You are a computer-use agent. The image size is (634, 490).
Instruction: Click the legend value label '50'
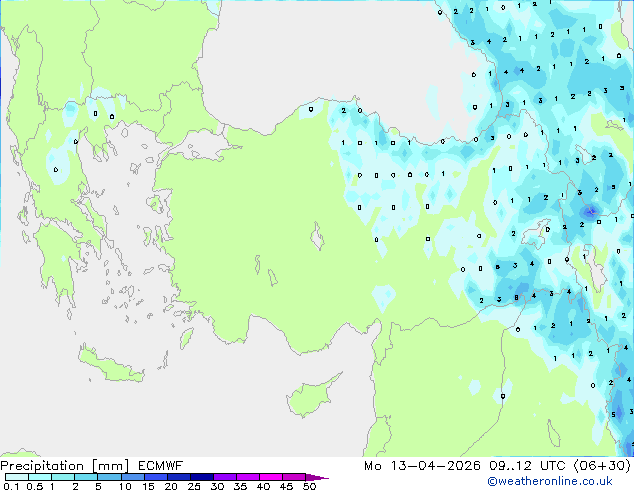click(309, 486)
